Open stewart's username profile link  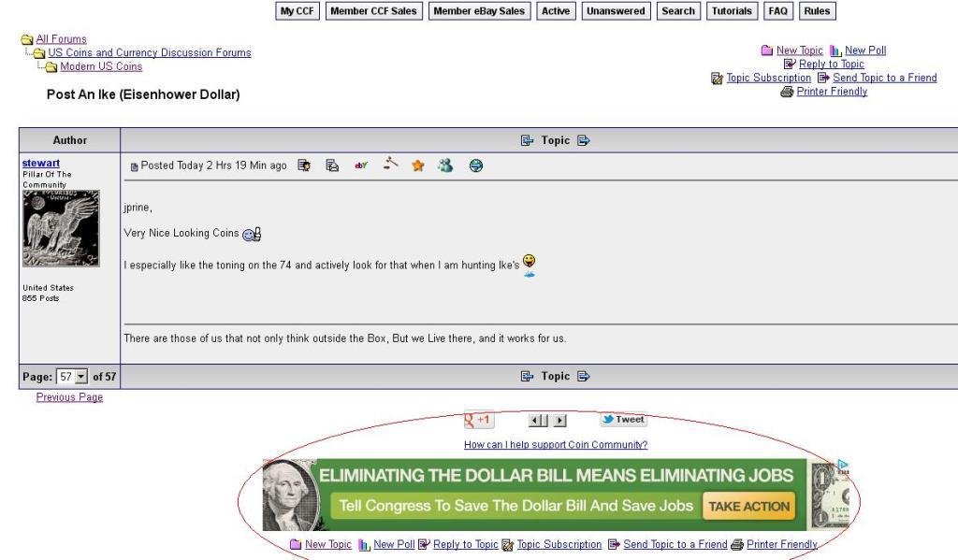point(41,163)
